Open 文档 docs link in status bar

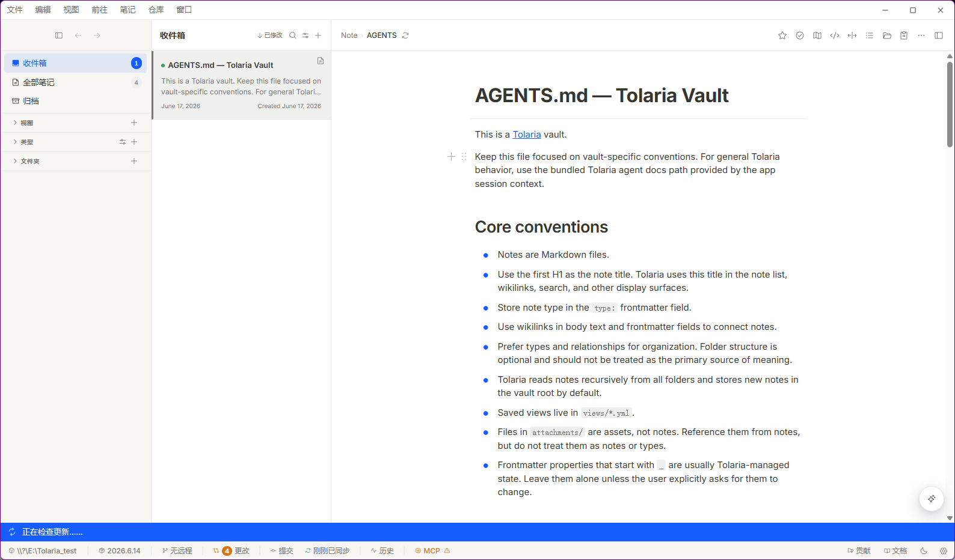point(895,551)
